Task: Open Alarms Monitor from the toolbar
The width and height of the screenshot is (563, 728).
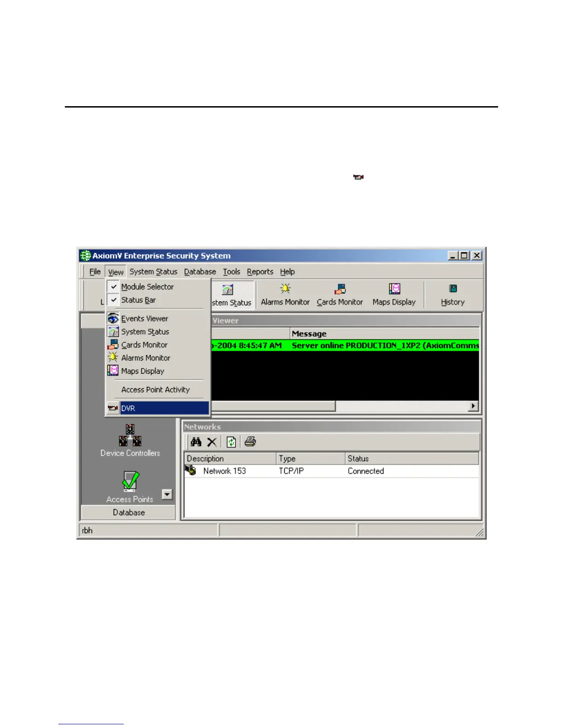Action: [x=285, y=295]
